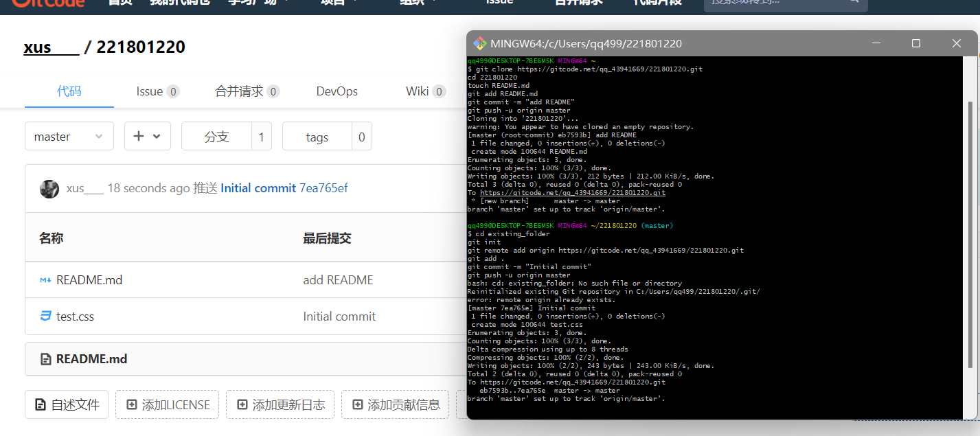Click the Git Bash icon in terminal title bar
This screenshot has height=436, width=980.
click(479, 43)
